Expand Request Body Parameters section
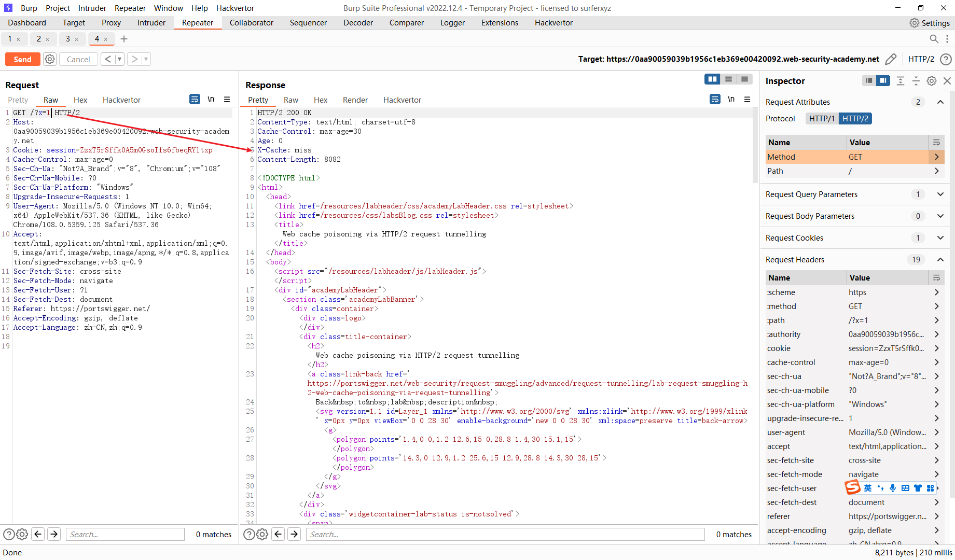Screen dimensions: 955x560 pos(940,216)
